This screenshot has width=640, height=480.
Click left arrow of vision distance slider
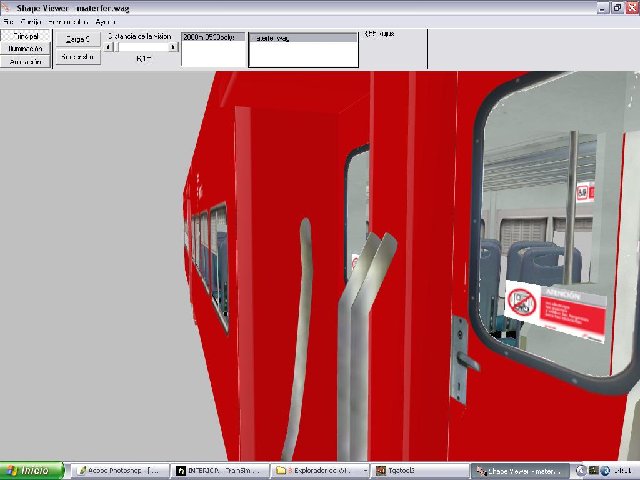click(109, 46)
